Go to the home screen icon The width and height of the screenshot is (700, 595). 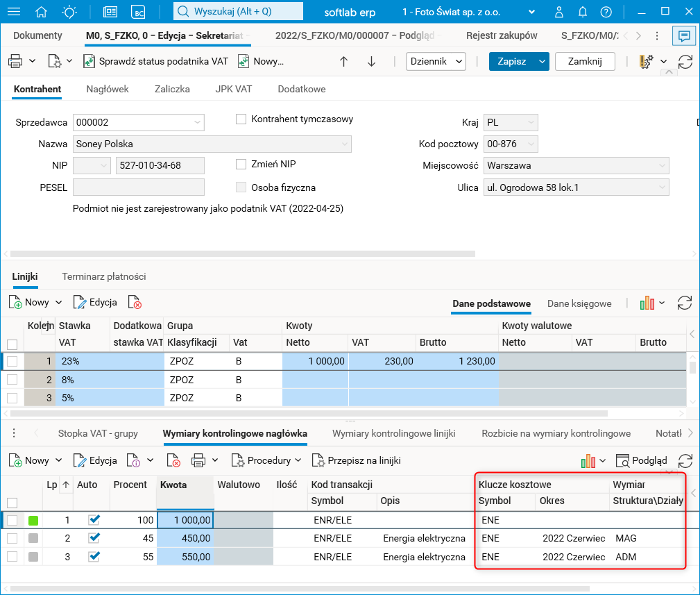41,12
